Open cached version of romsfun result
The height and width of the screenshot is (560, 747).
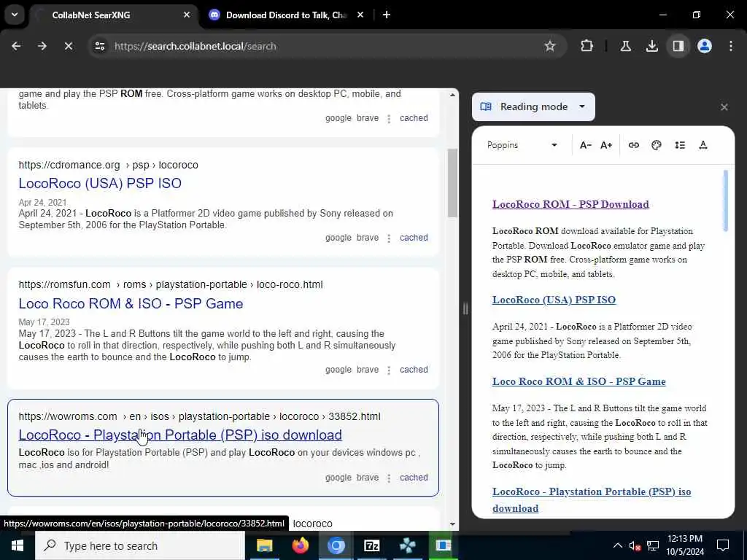coord(414,370)
